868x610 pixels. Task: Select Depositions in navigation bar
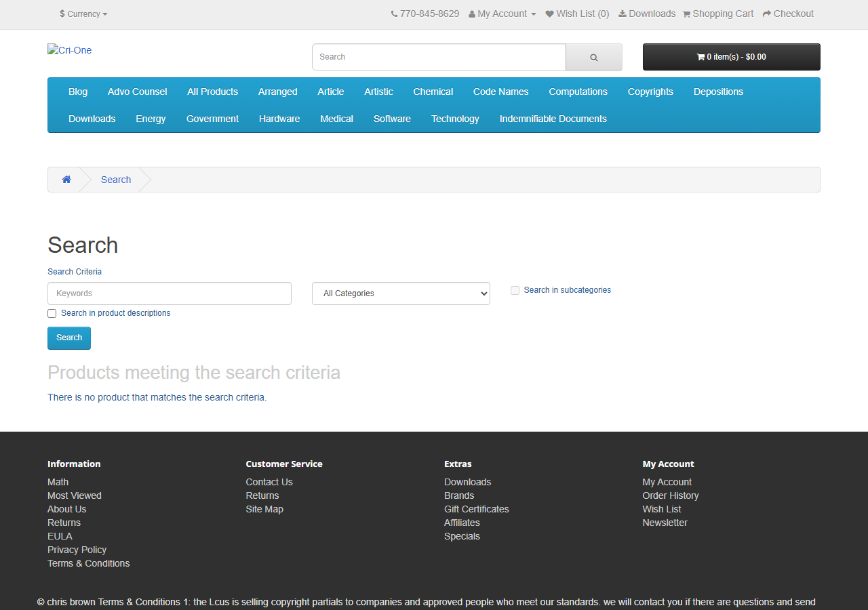[718, 91]
